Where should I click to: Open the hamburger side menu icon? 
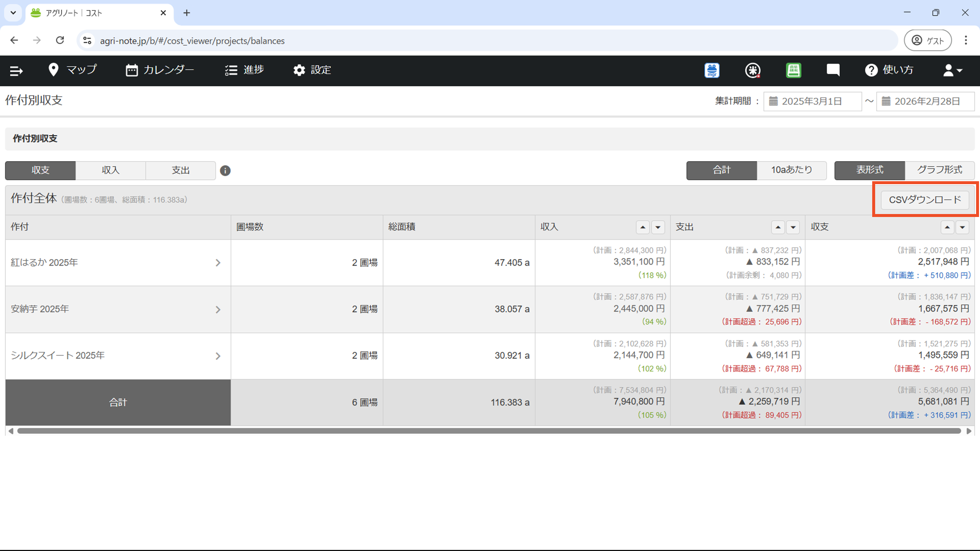pos(16,71)
